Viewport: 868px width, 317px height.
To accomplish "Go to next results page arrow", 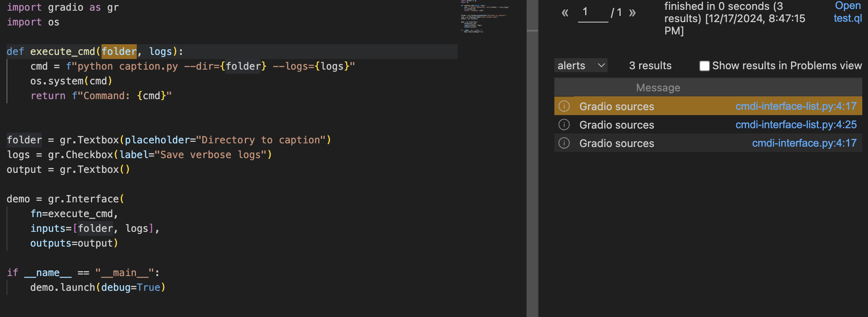I will (x=633, y=13).
